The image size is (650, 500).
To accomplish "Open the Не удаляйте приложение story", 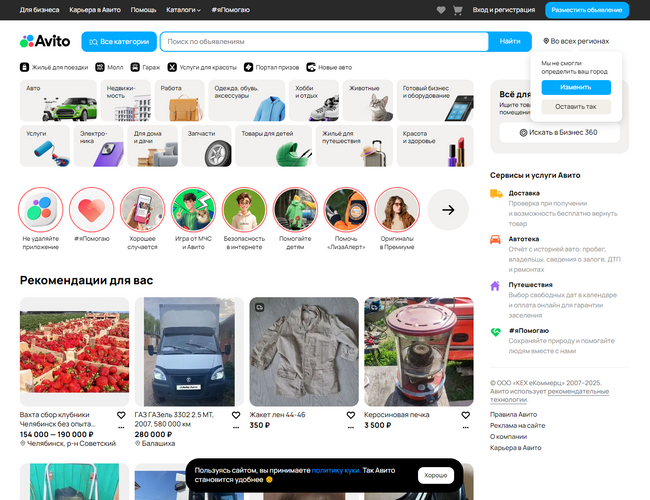I will click(x=40, y=210).
